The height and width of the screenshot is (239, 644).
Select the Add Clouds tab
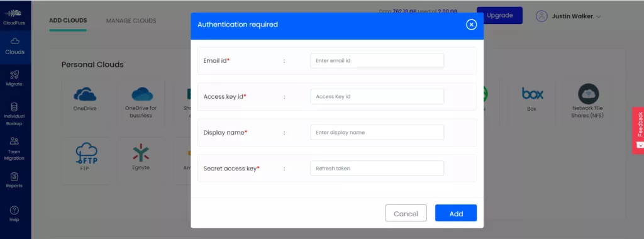click(68, 21)
